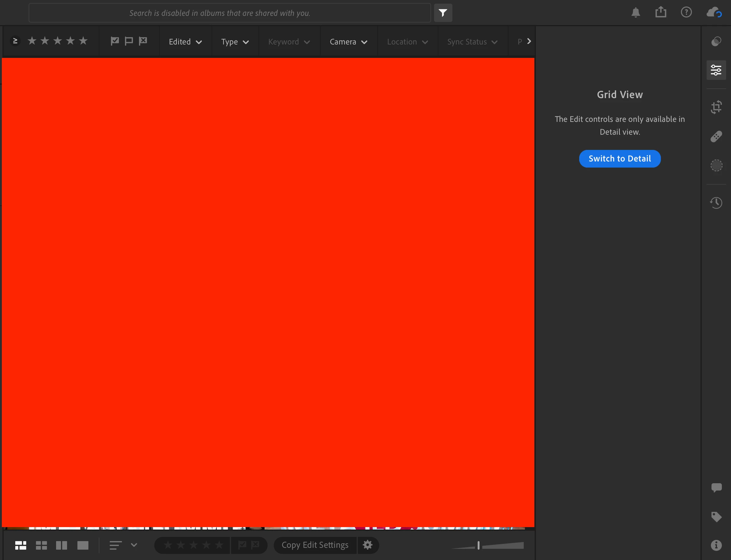Open the Info panel
The image size is (731, 560).
click(x=716, y=545)
